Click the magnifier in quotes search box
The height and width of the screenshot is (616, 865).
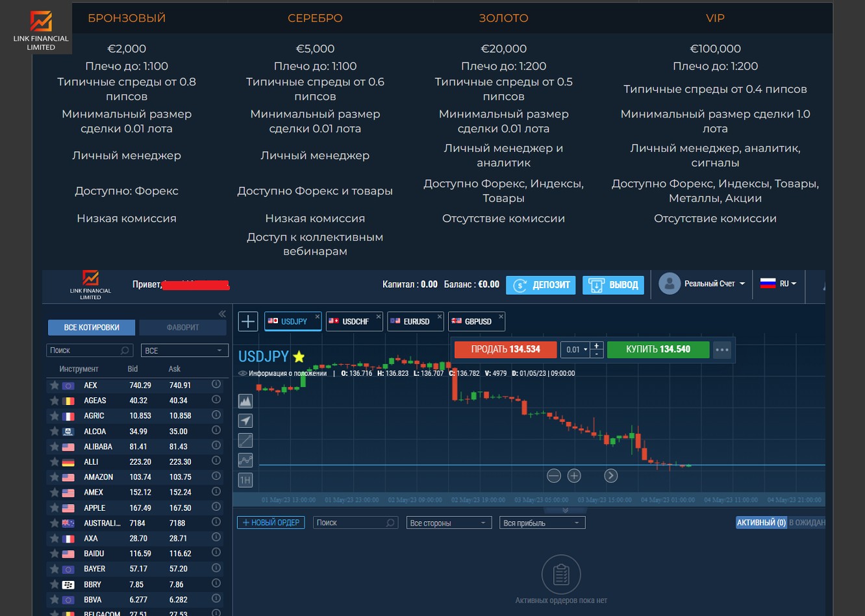125,351
